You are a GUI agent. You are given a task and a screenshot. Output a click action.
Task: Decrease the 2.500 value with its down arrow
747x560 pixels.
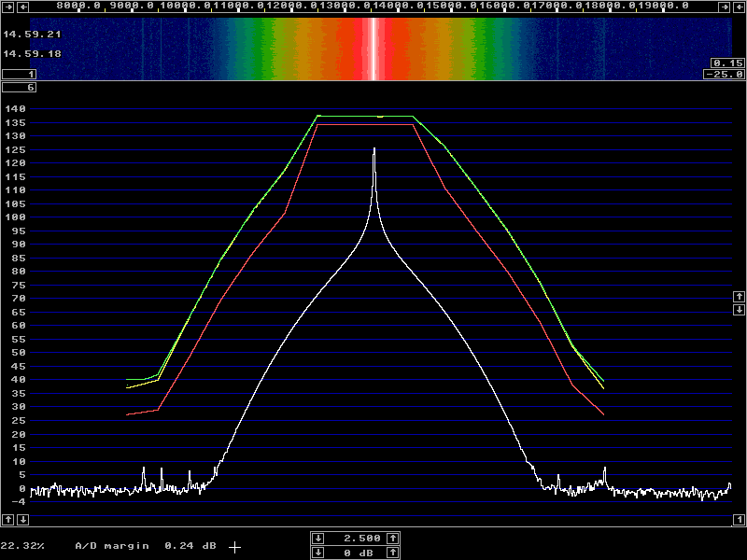coord(318,539)
